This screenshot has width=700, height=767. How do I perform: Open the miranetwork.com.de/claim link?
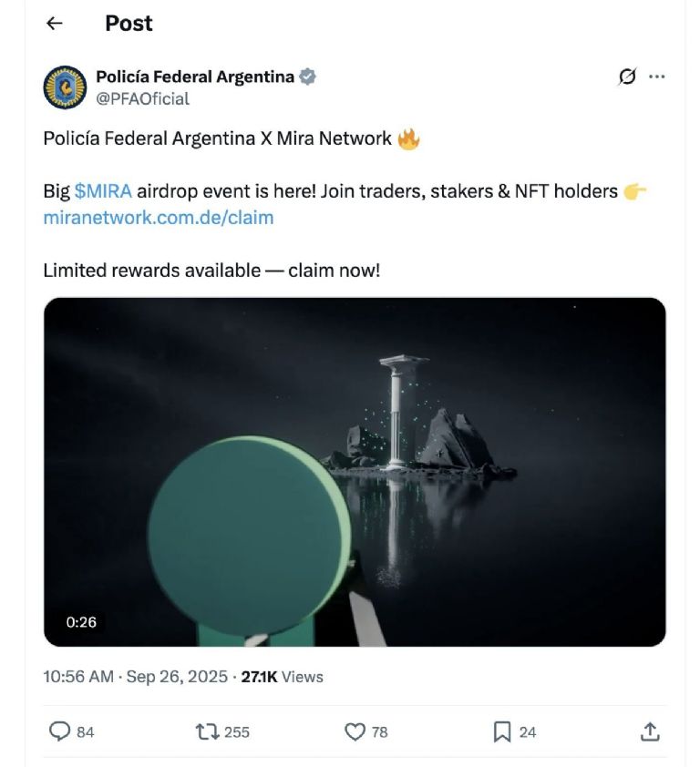tap(159, 218)
